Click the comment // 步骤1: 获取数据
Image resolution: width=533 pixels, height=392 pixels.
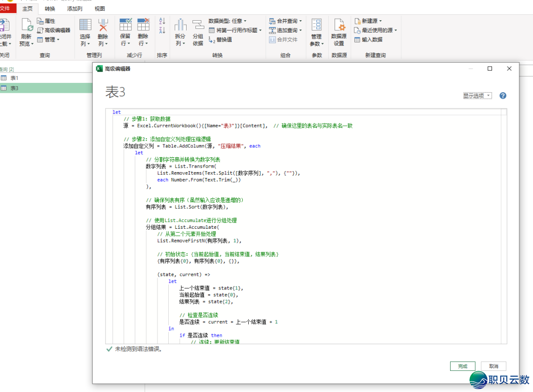coord(147,119)
